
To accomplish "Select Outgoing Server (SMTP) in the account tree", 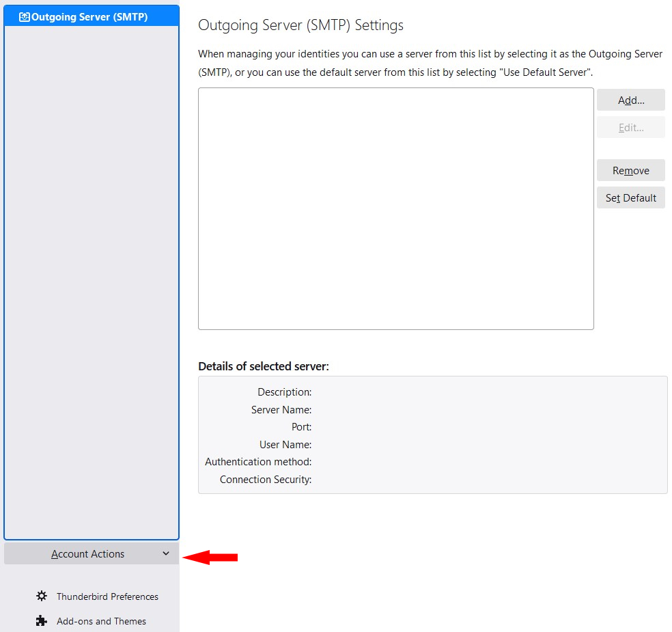I will click(89, 17).
